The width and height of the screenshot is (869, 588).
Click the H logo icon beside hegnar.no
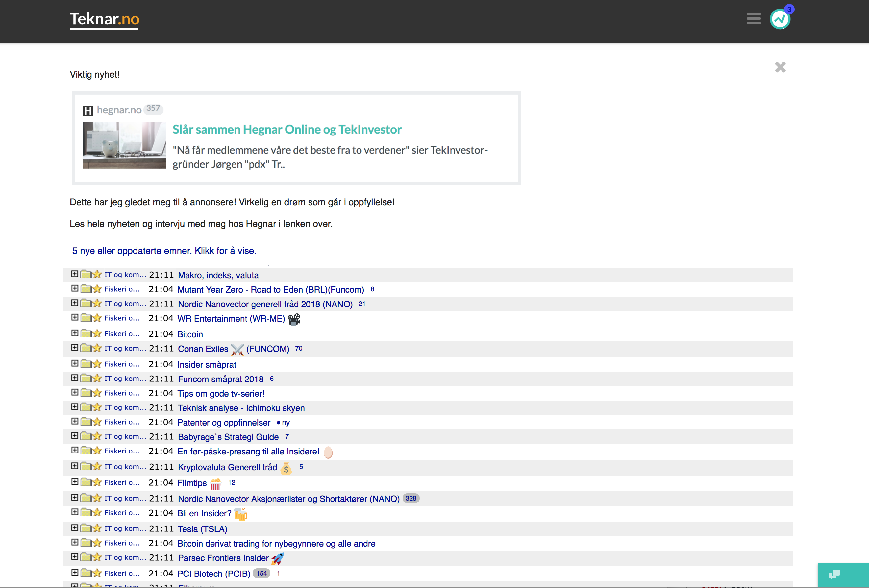pyautogui.click(x=88, y=110)
